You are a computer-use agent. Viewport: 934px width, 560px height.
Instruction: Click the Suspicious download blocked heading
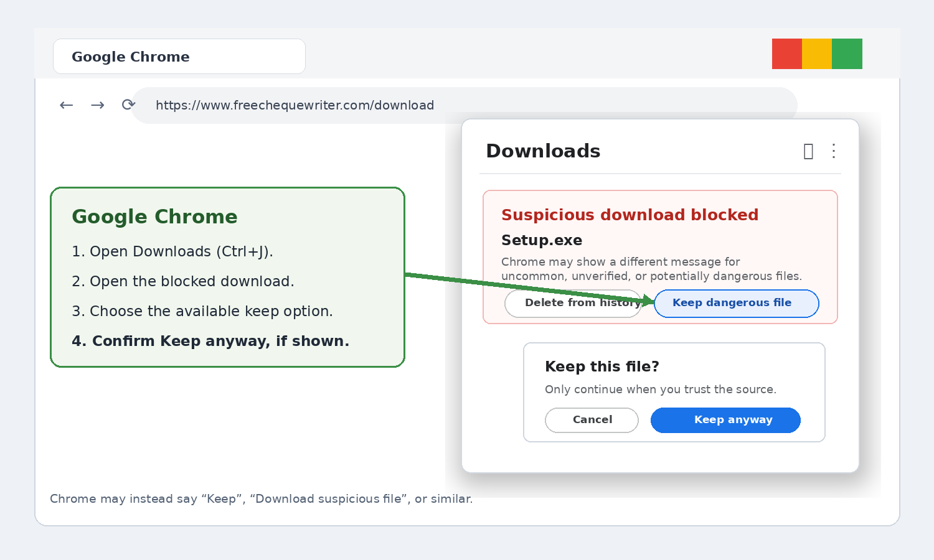point(630,215)
